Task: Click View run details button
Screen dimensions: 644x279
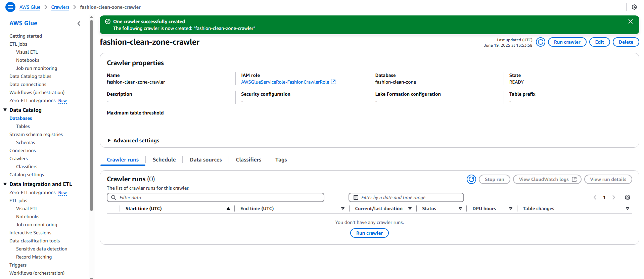Action: pos(608,179)
